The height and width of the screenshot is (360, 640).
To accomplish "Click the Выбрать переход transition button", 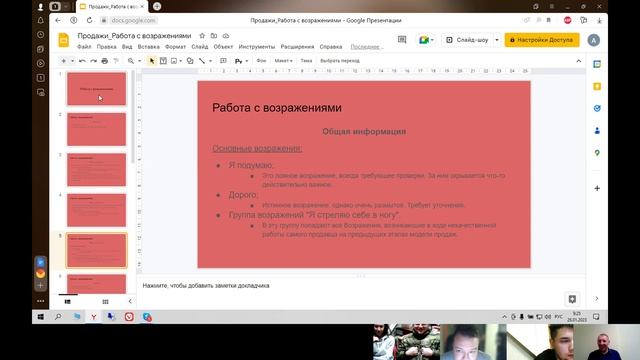I will (x=340, y=61).
